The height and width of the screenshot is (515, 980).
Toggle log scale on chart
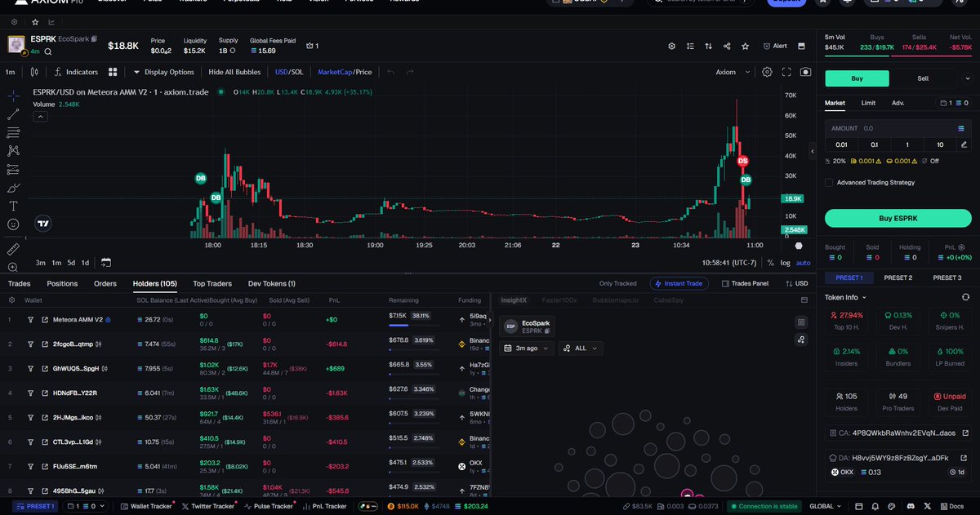(x=785, y=262)
